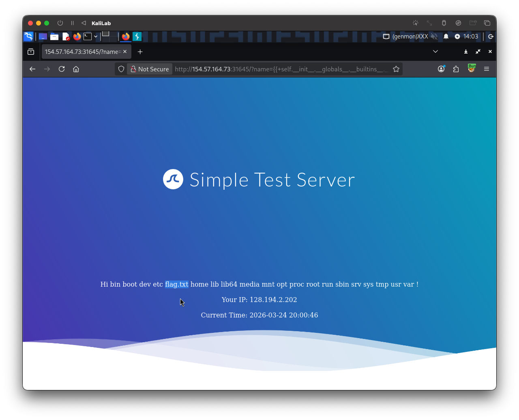Unmute the system volume in the tray
The height and width of the screenshot is (420, 519).
(x=434, y=36)
